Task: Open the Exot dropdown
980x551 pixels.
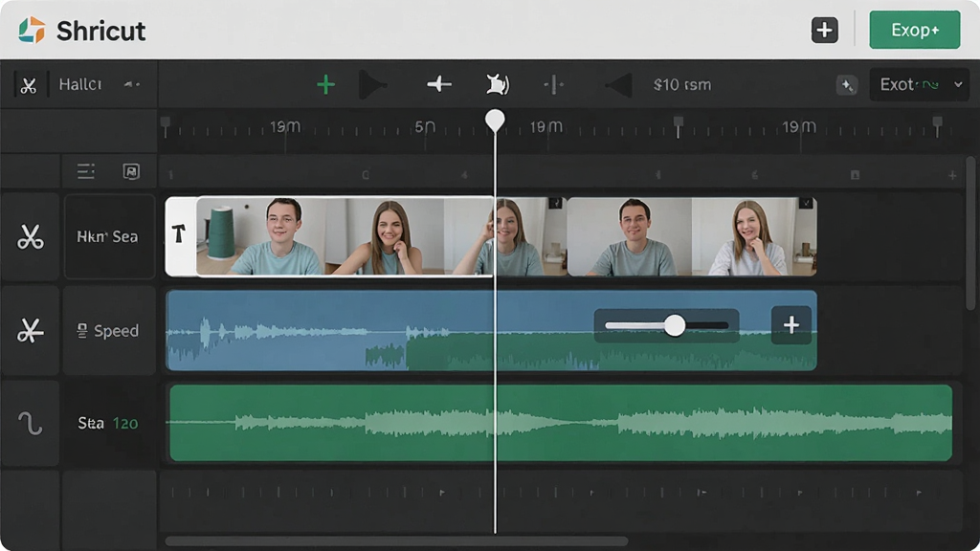Action: (920, 84)
